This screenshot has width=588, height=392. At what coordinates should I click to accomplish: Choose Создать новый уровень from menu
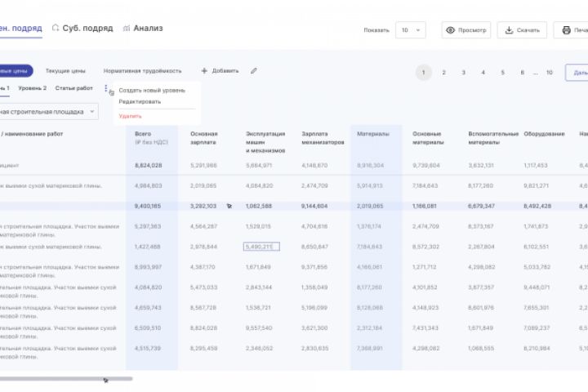click(152, 90)
